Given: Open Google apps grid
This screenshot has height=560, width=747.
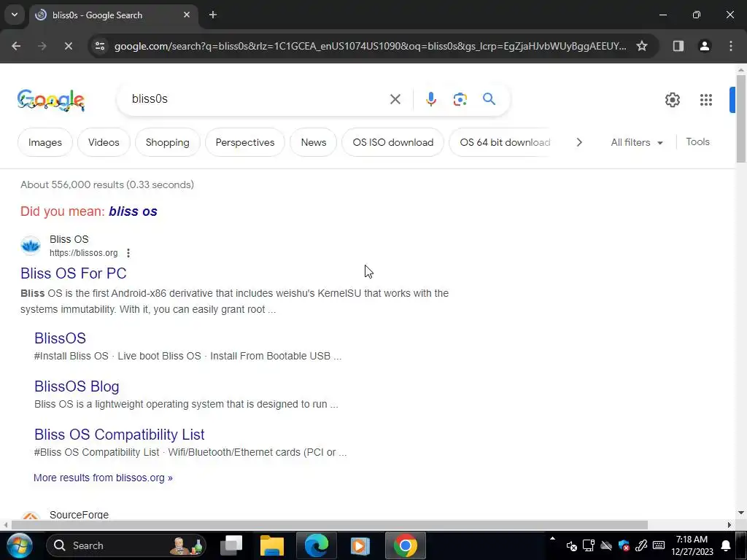Looking at the screenshot, I should pyautogui.click(x=705, y=99).
